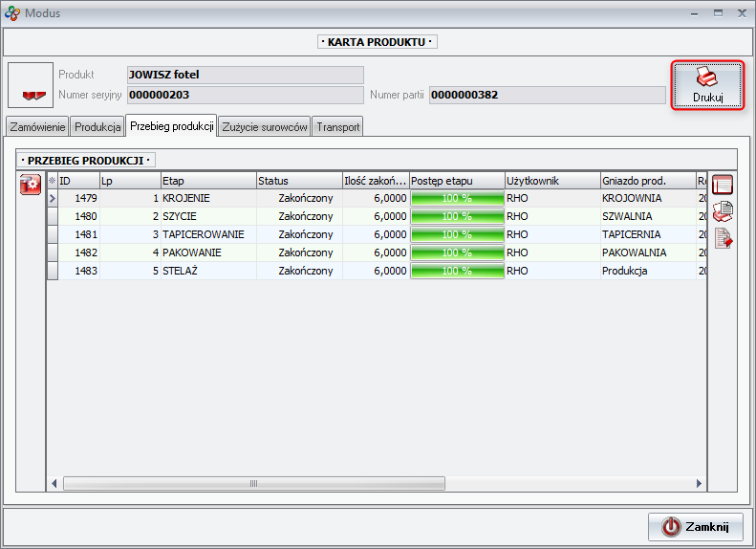Click the stacked documents icon in right sidebar
Viewport: 756px width, 549px height.
click(x=723, y=212)
